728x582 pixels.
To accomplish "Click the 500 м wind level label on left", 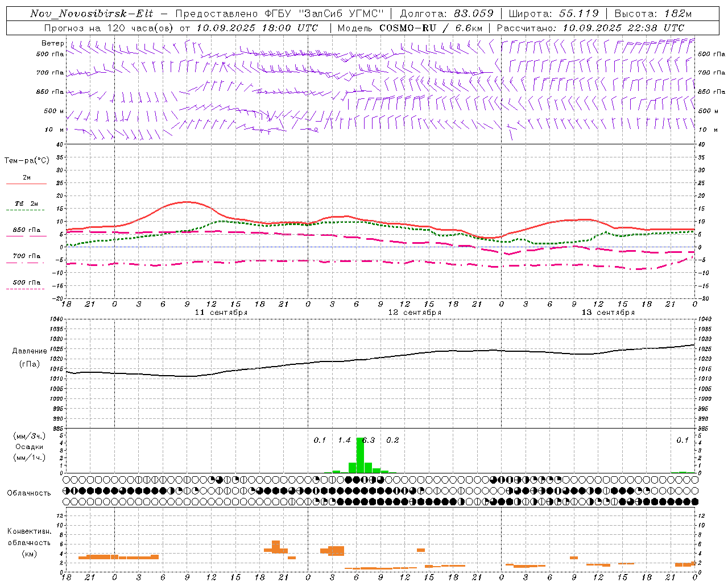I will (x=54, y=111).
